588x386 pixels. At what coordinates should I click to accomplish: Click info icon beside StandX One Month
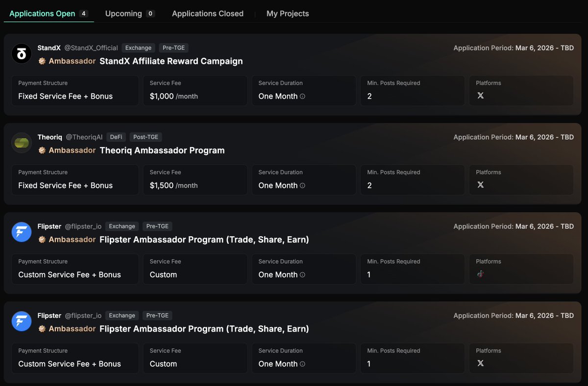[302, 97]
